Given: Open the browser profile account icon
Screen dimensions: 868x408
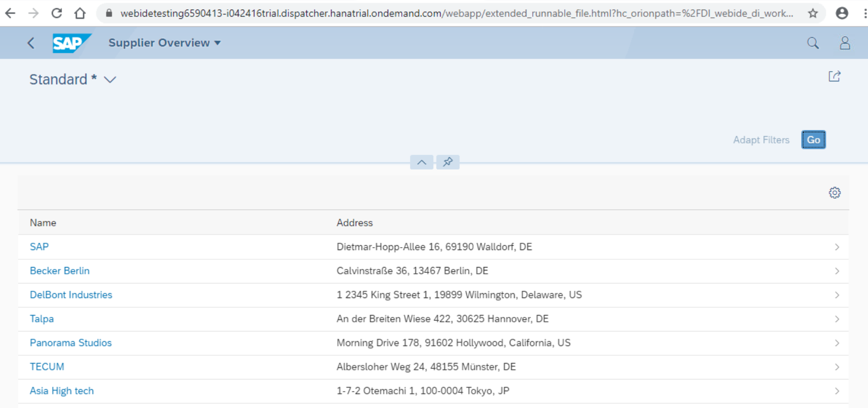Looking at the screenshot, I should 842,13.
